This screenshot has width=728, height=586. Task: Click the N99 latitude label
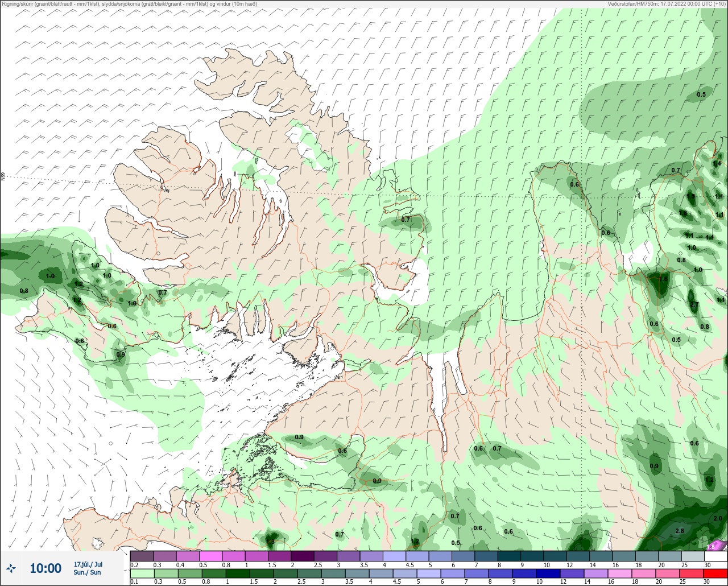3,177
